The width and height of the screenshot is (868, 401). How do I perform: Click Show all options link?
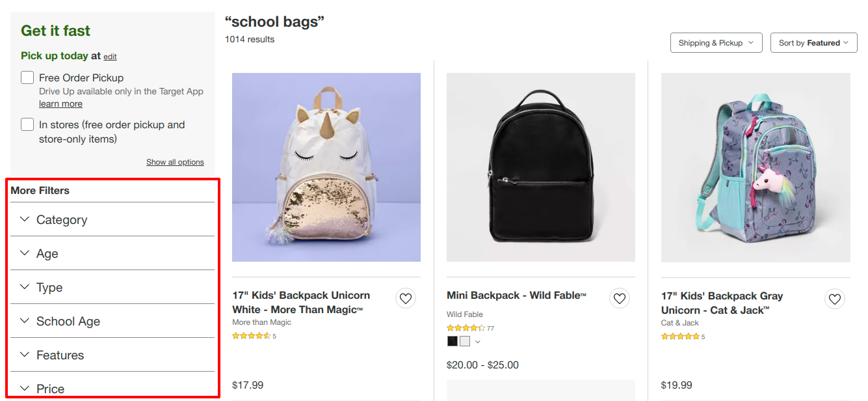(175, 162)
